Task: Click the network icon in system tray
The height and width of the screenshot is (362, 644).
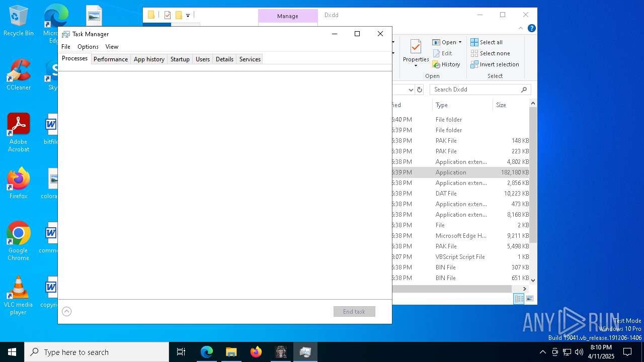Action: 567,352
